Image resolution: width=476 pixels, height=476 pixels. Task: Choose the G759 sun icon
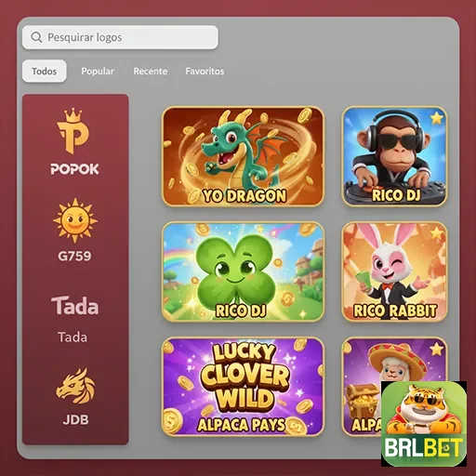(x=75, y=220)
